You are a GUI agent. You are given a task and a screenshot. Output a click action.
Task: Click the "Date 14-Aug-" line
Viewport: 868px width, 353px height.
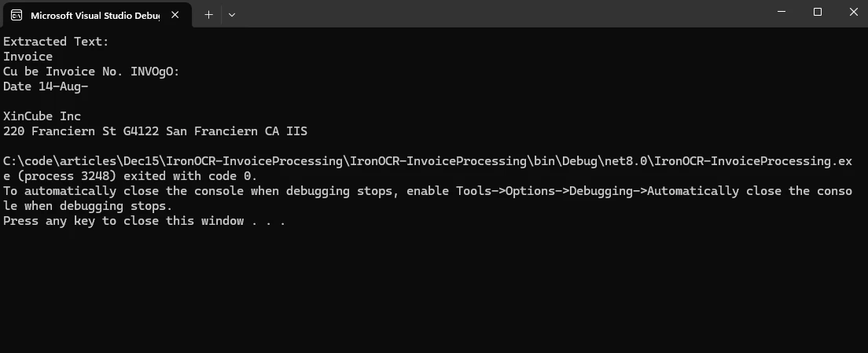46,86
